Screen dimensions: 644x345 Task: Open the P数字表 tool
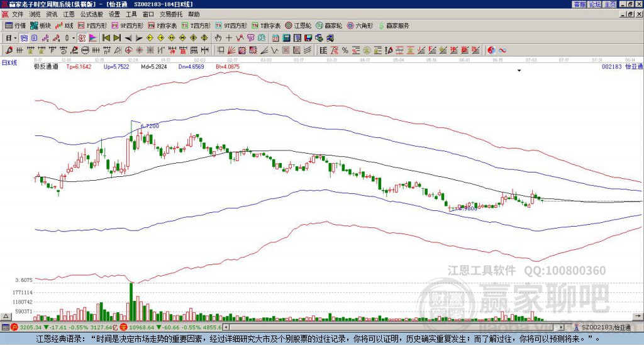[x=162, y=25]
